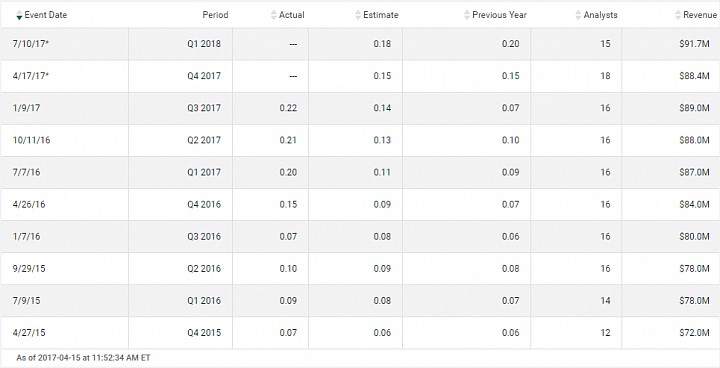Click the 9/29/15 event date cell
The width and height of the screenshot is (720, 368).
point(64,269)
